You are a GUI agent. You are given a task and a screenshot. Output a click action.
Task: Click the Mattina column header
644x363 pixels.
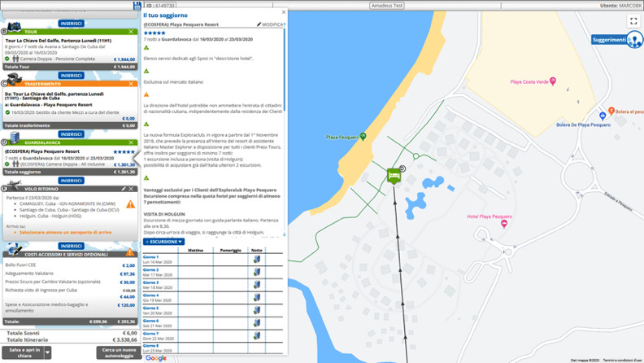coord(195,251)
